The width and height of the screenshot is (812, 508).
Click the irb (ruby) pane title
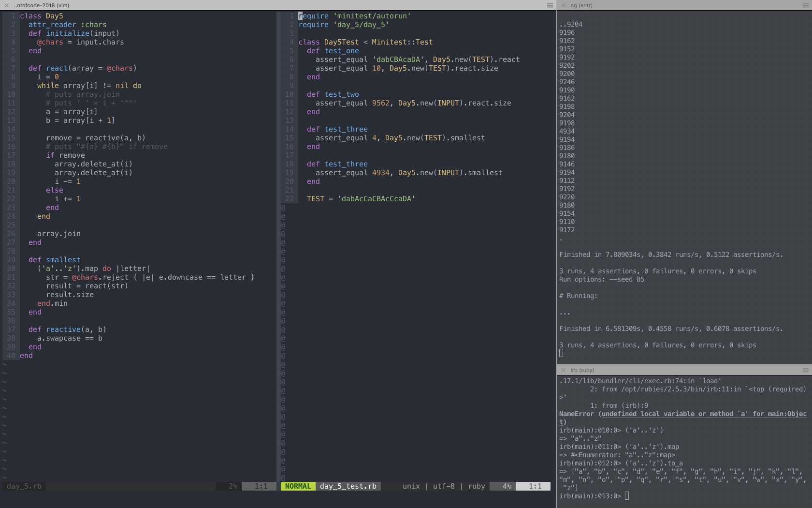582,370
